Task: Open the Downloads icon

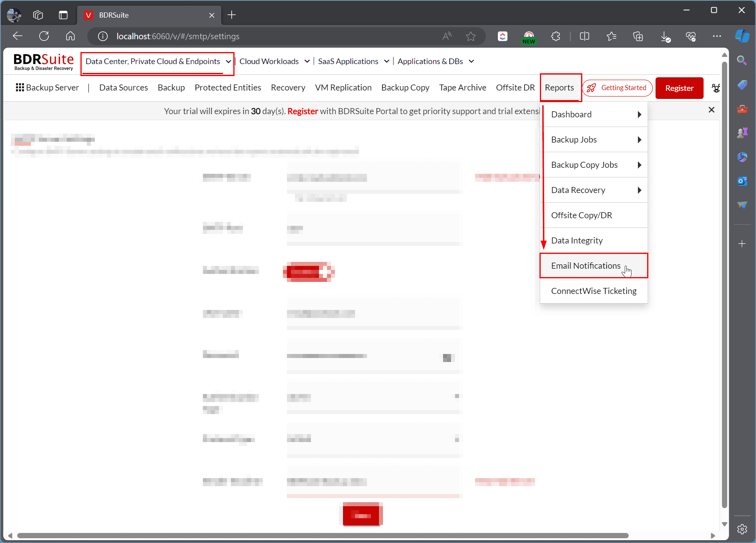Action: 665,36
